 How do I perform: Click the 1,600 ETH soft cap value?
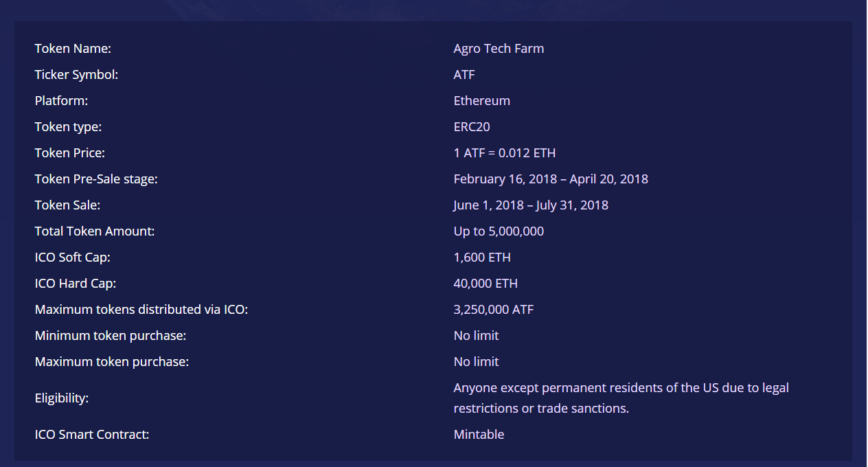coord(482,258)
